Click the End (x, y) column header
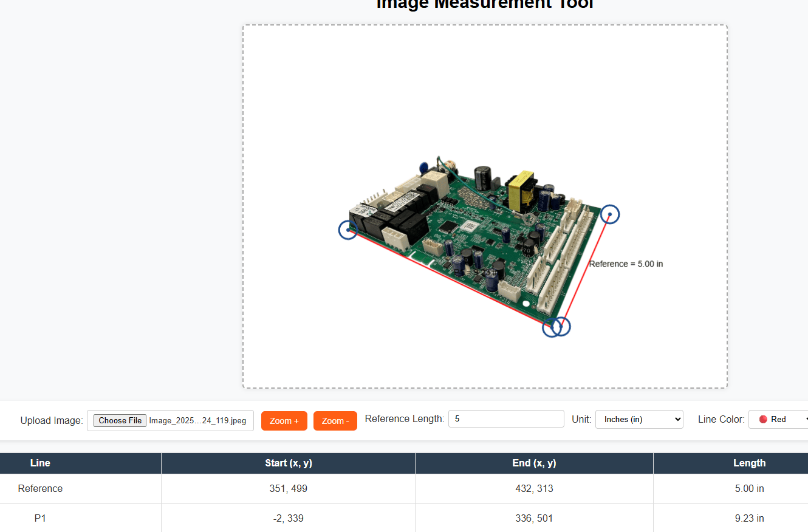The image size is (808, 532). [x=533, y=463]
